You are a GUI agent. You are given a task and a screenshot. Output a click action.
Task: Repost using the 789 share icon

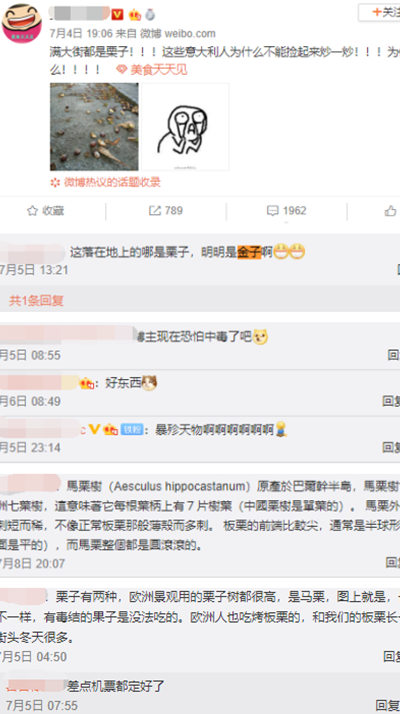coord(166,211)
